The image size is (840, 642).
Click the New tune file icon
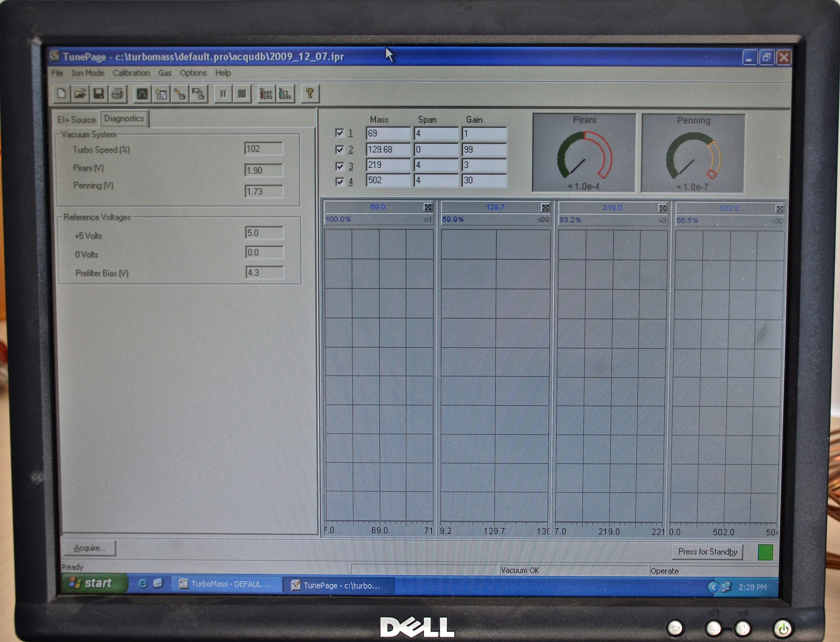point(61,94)
